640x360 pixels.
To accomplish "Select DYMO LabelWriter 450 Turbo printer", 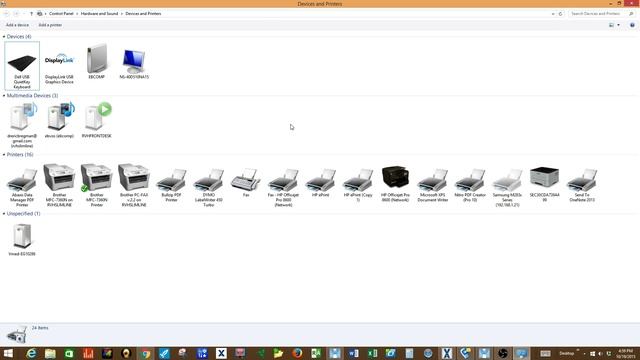I will point(209,187).
